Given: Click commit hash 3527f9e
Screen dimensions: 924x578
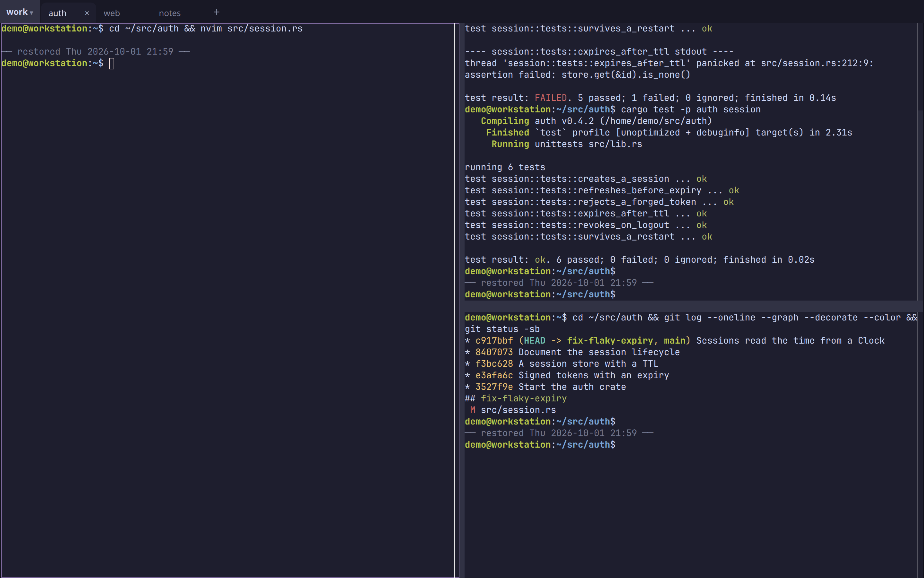Looking at the screenshot, I should (494, 387).
